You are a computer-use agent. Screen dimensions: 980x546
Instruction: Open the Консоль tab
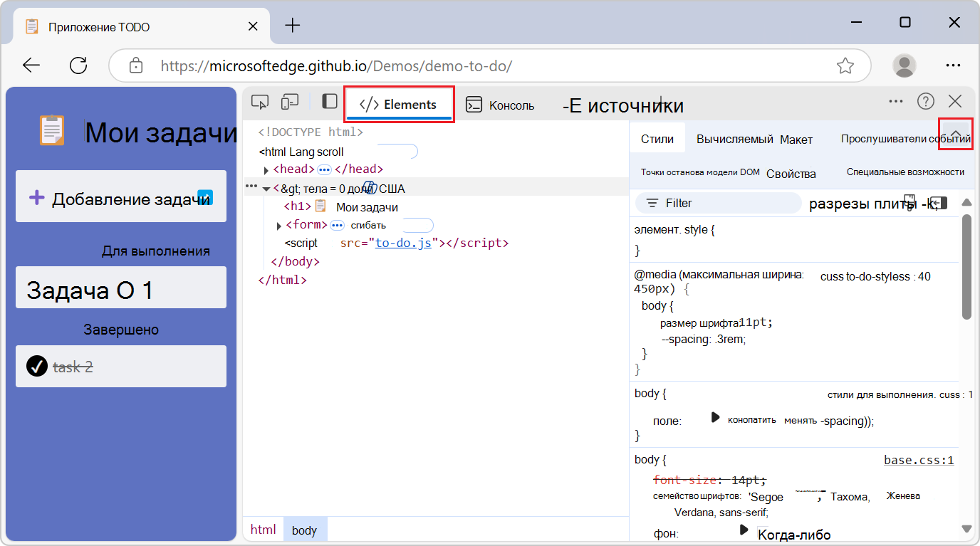click(500, 105)
